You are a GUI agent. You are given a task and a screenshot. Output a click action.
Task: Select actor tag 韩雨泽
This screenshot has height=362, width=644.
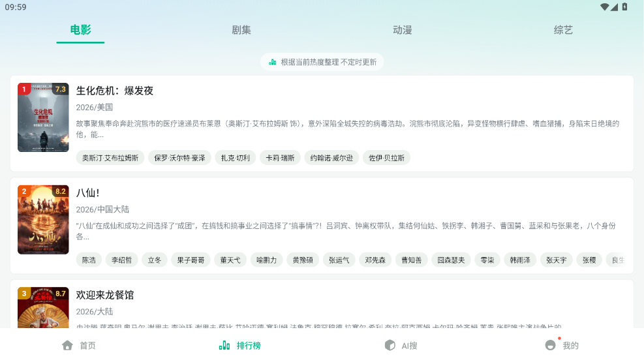(520, 260)
